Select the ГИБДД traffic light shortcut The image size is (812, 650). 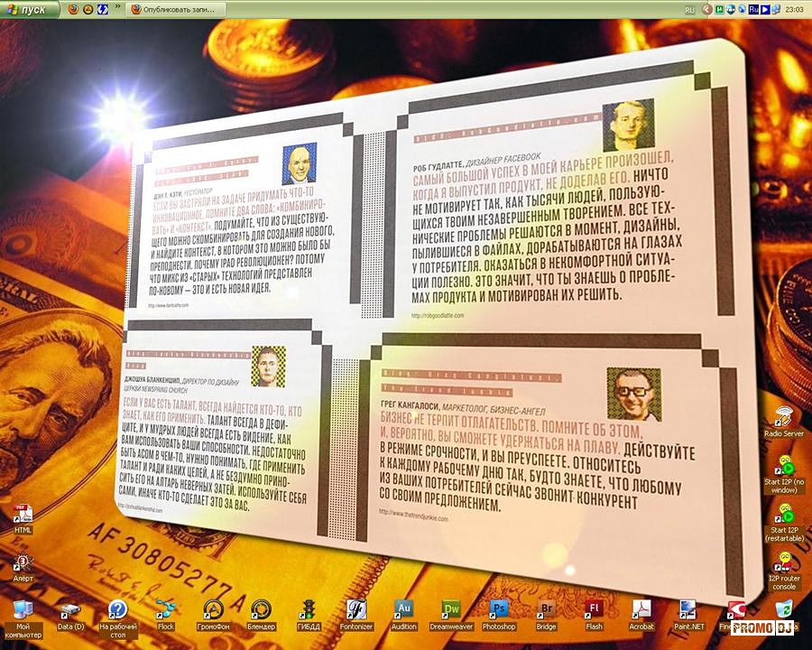[309, 616]
